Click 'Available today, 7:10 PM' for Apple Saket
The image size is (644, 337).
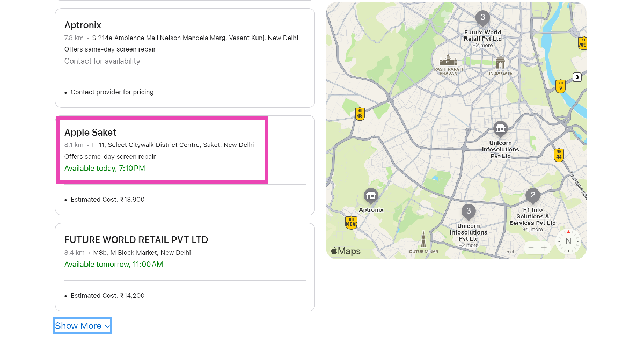[105, 168]
